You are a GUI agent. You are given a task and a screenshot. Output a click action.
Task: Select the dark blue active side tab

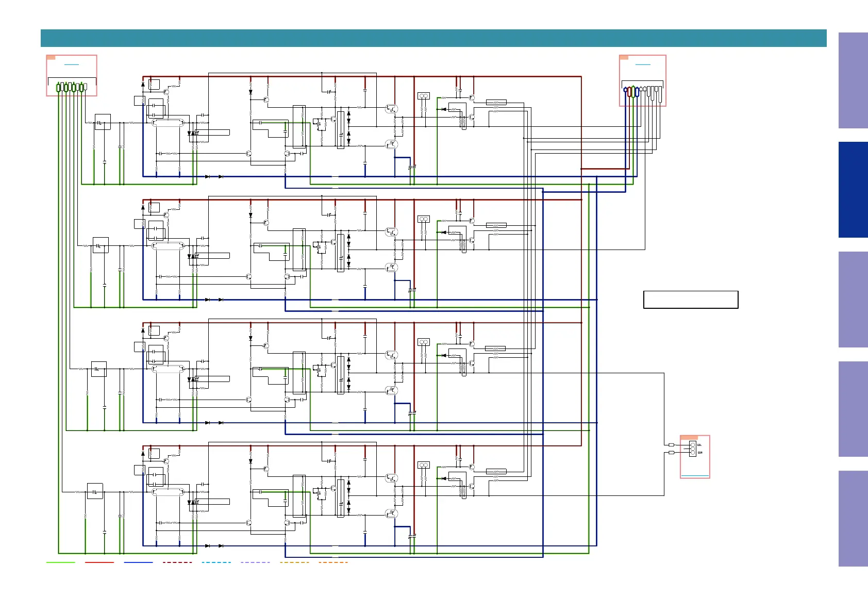[x=853, y=190]
